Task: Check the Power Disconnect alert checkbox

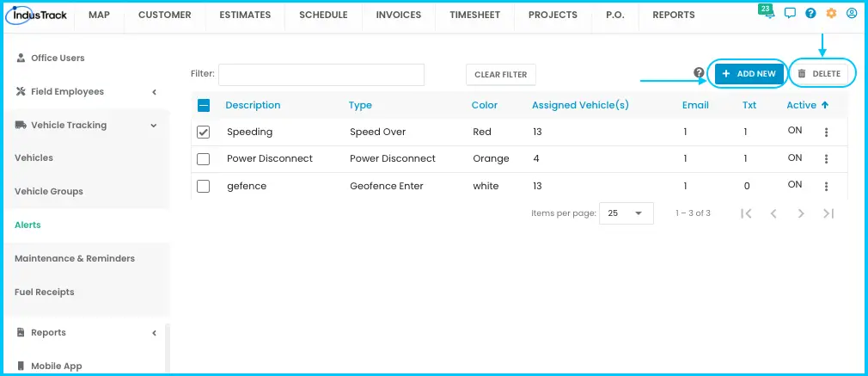Action: pos(203,159)
